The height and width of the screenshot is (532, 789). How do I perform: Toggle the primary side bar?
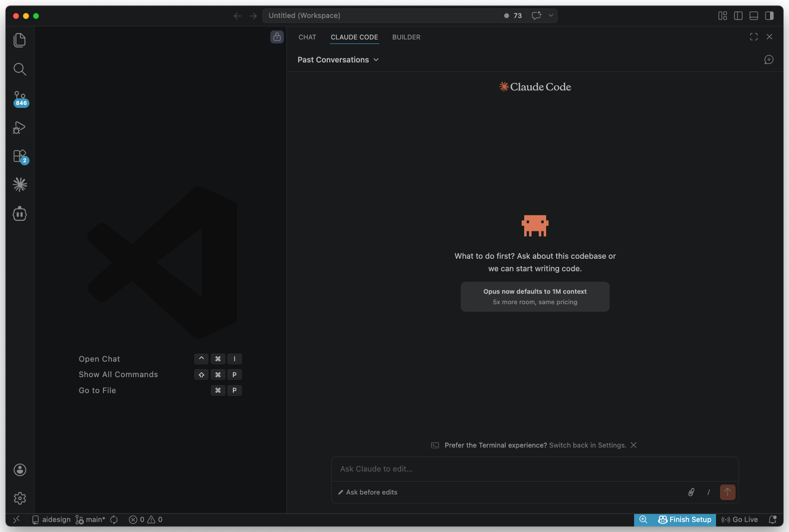738,16
